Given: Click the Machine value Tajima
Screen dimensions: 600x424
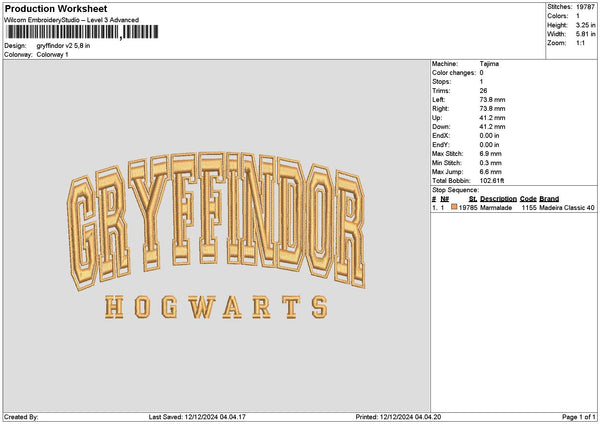Looking at the screenshot, I should [x=489, y=64].
